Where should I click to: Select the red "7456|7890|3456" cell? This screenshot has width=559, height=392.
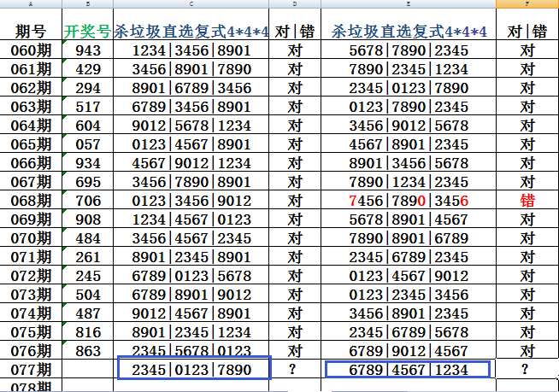pyautogui.click(x=409, y=200)
